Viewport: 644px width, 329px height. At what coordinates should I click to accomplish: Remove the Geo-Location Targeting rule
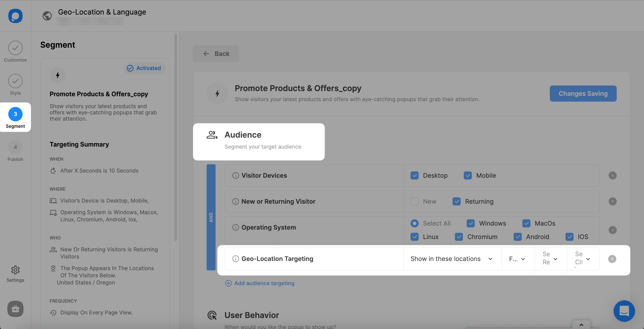(x=612, y=259)
